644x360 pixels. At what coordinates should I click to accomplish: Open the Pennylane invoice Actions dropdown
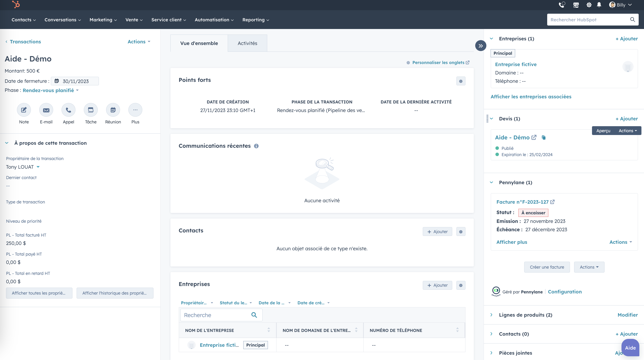(621, 242)
